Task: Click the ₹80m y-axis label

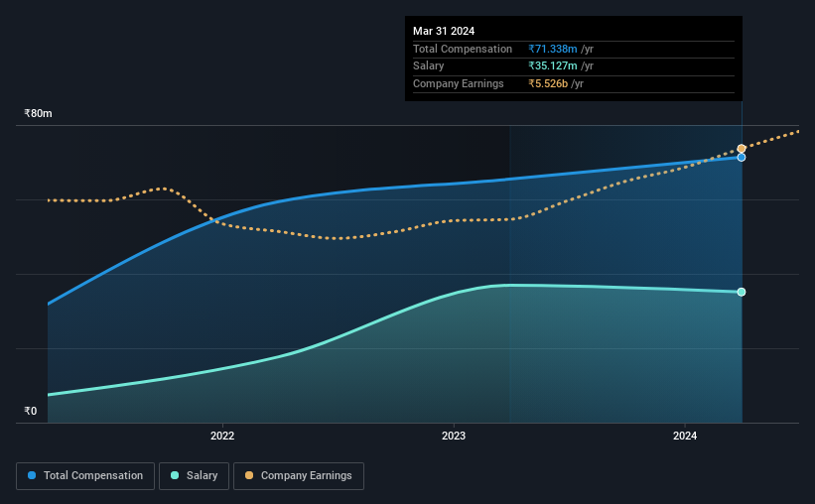Action: pyautogui.click(x=38, y=113)
